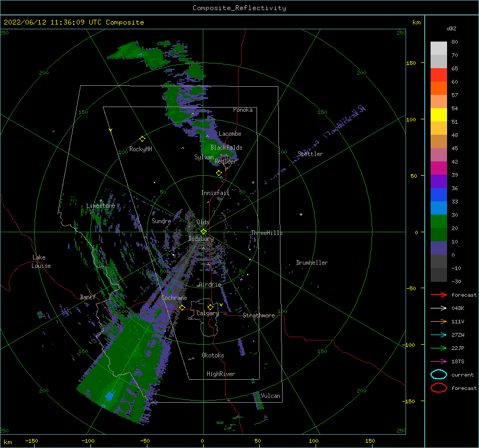Click the Ponoka city label

(243, 110)
